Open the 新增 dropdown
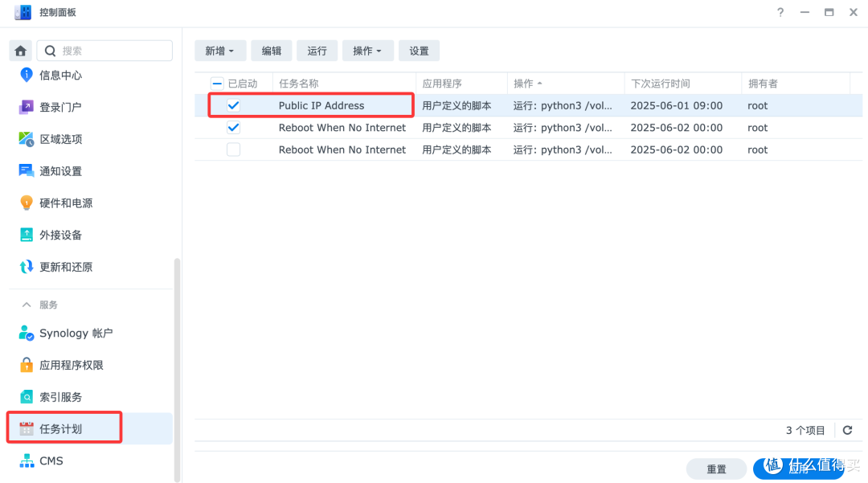The width and height of the screenshot is (868, 483). [219, 51]
